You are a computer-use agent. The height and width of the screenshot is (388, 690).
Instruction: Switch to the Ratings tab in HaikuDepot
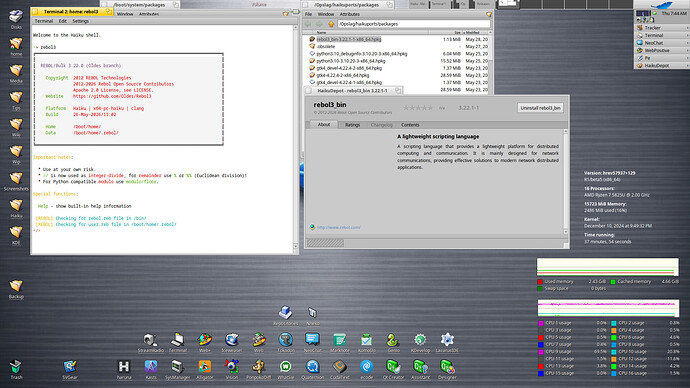point(352,125)
